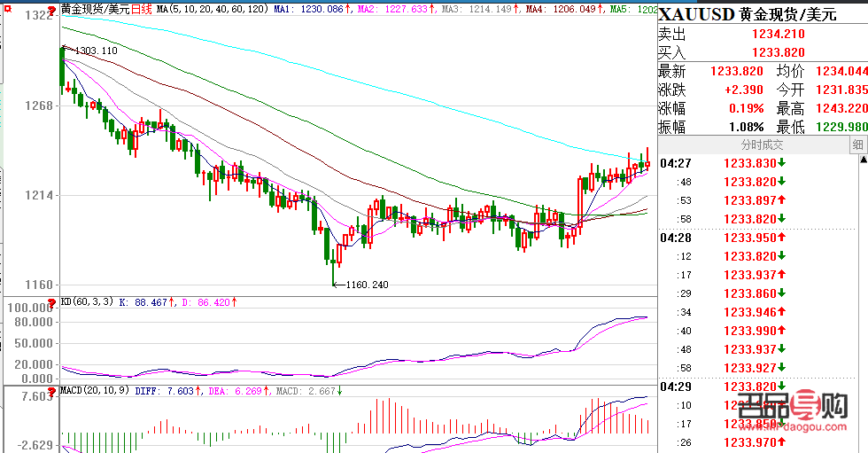Open the 分时成交 tab header
The height and width of the screenshot is (453, 868).
click(761, 145)
